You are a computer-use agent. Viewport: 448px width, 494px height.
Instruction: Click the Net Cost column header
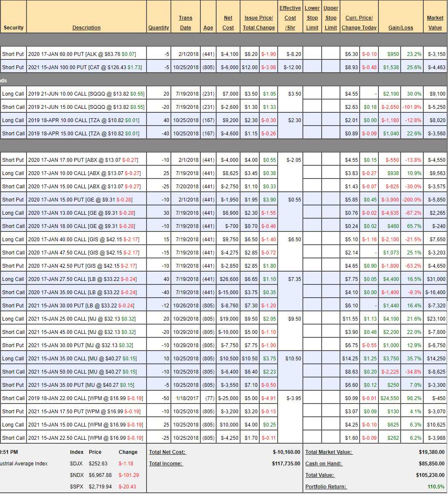pos(228,23)
